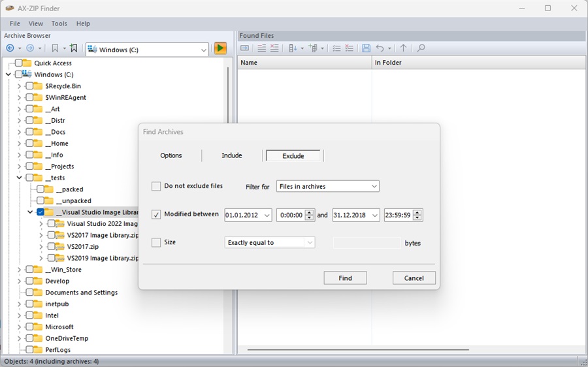The height and width of the screenshot is (367, 588).
Task: Click the VS2017.zip archive folder icon
Action: tap(59, 247)
